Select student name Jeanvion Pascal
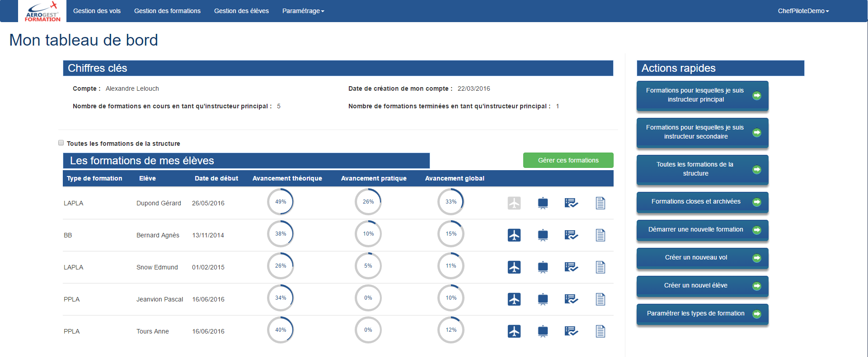 pos(160,299)
